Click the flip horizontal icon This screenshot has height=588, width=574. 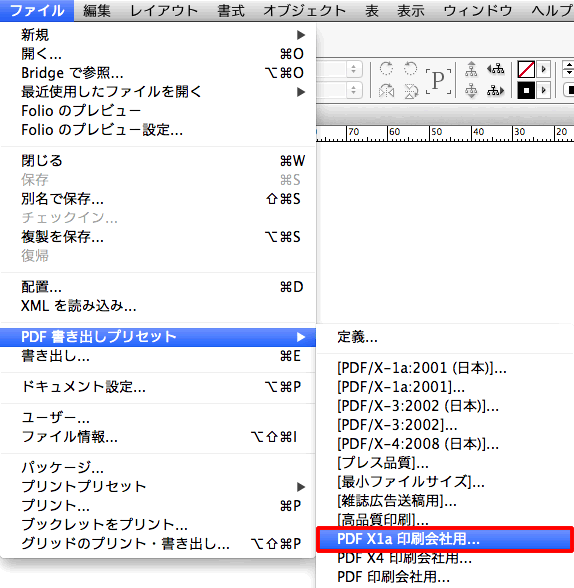386,91
